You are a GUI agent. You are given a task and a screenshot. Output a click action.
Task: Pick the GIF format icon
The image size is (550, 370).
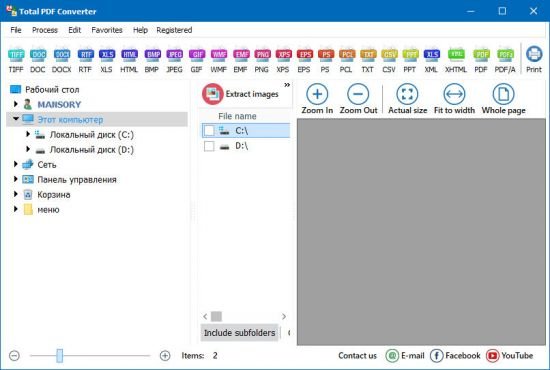196,60
